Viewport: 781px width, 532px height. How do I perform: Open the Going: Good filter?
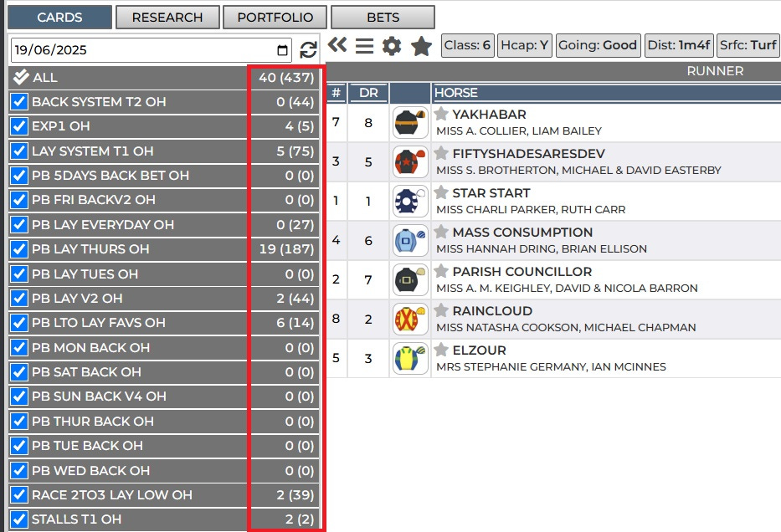[598, 46]
